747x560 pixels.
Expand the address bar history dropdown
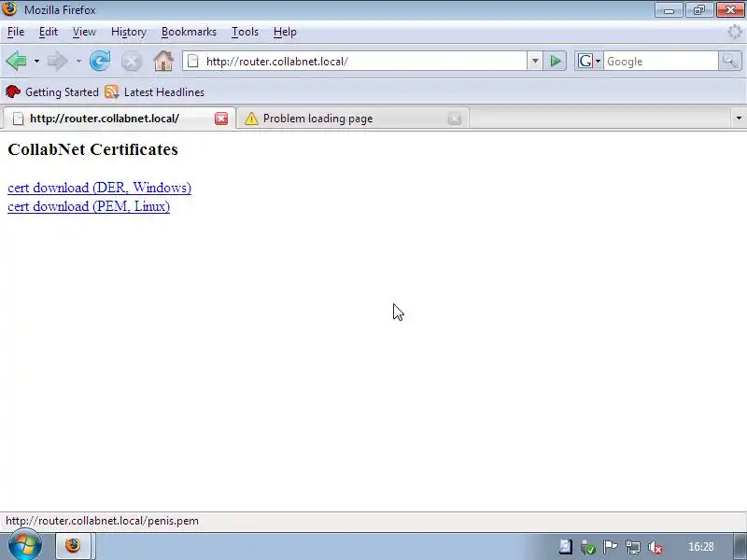535,61
